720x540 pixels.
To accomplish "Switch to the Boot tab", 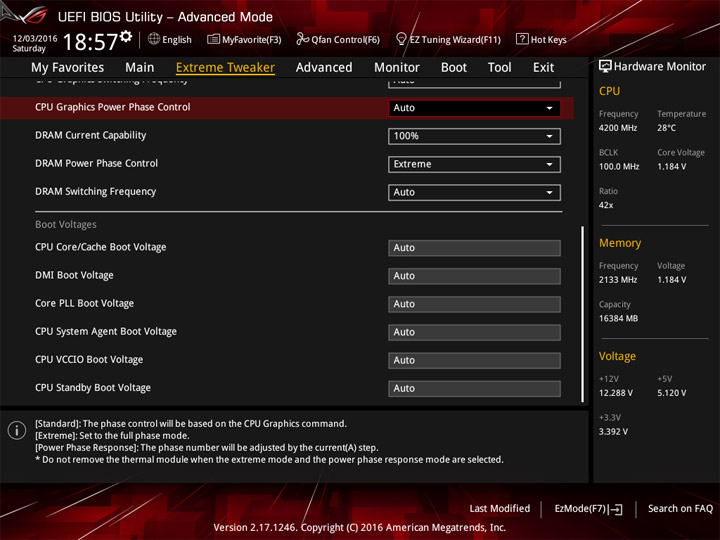I will click(x=454, y=68).
